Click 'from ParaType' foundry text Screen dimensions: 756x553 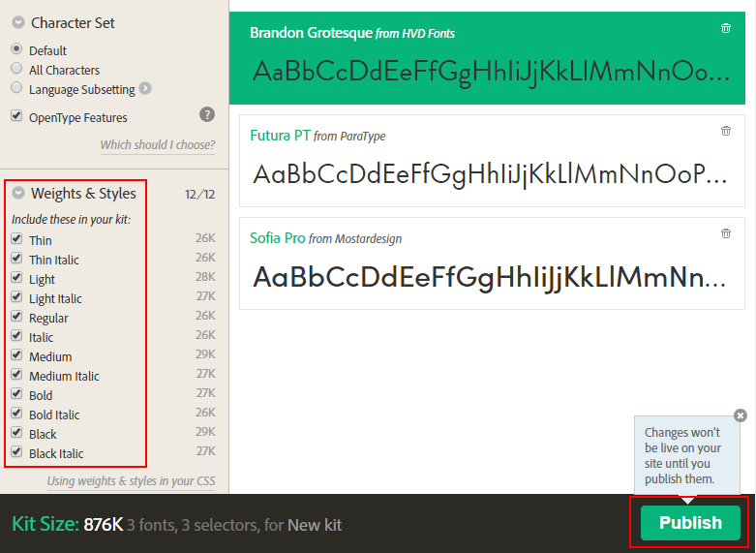[349, 137]
